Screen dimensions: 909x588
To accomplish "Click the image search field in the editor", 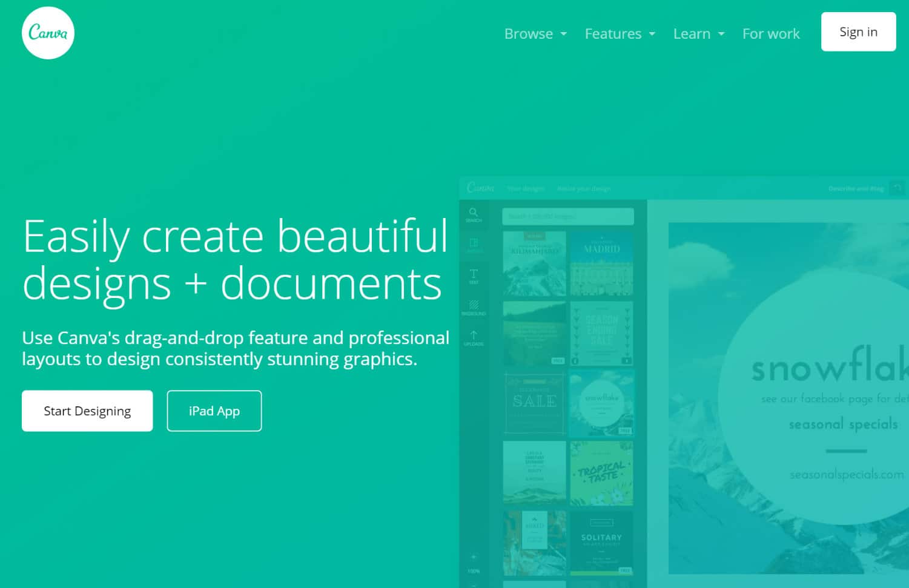I will click(x=567, y=216).
